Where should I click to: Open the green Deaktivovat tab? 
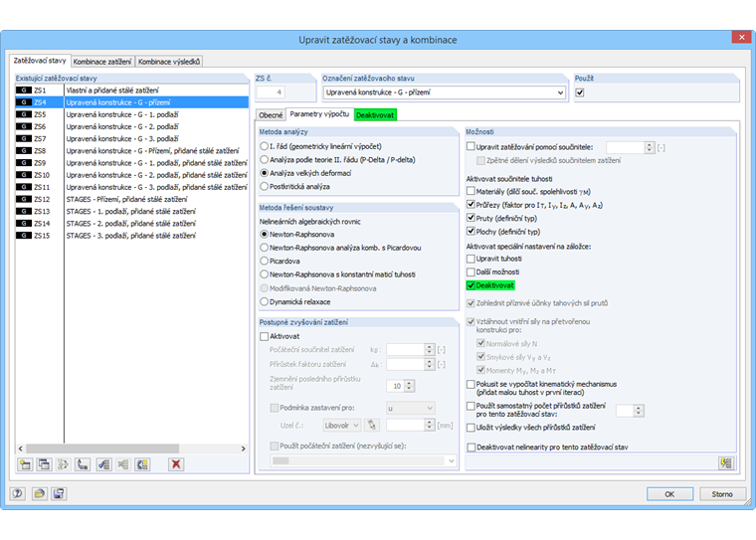pos(375,115)
